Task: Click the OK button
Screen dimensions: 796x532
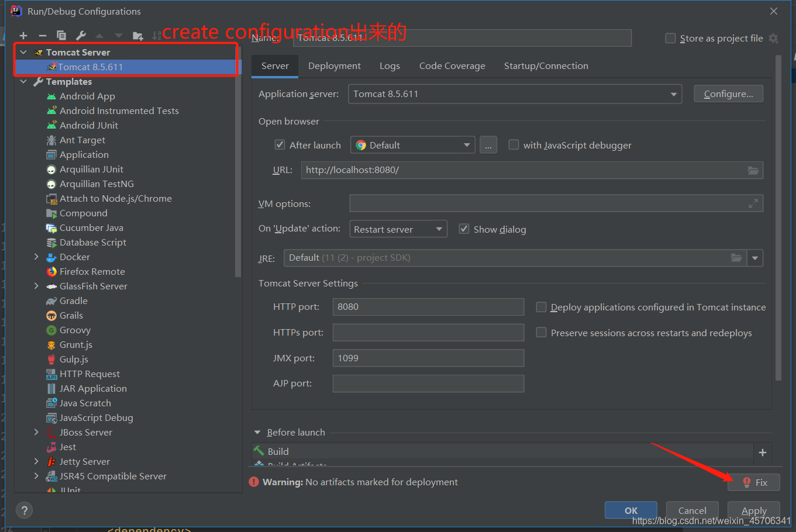Action: (x=631, y=510)
